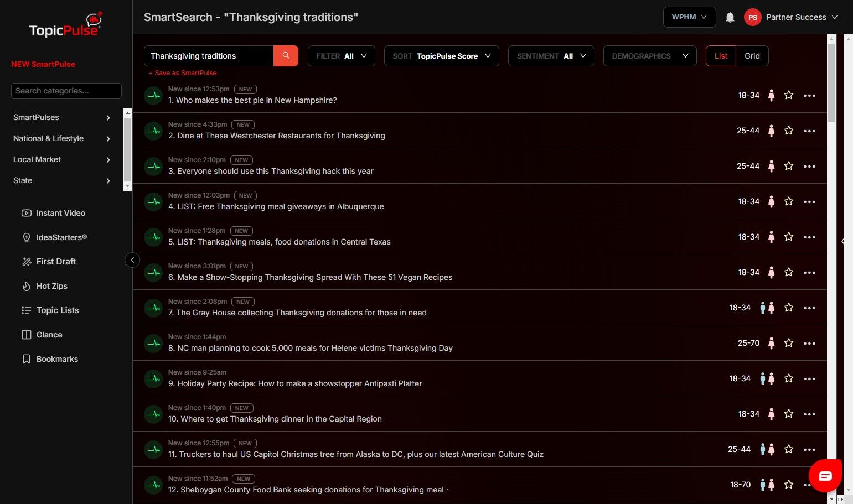This screenshot has width=853, height=504.
Task: Open more options for New Hampshire pie story
Action: (809, 96)
